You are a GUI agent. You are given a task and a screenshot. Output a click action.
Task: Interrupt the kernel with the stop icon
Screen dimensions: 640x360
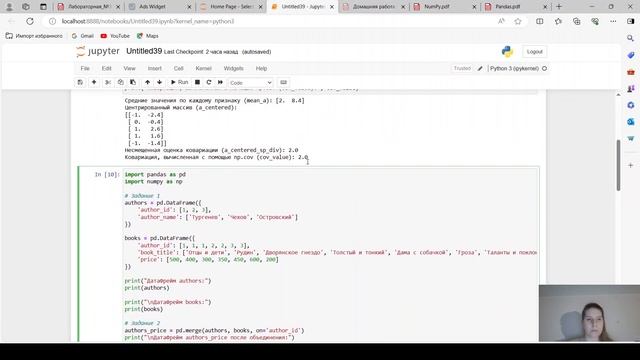[197, 82]
